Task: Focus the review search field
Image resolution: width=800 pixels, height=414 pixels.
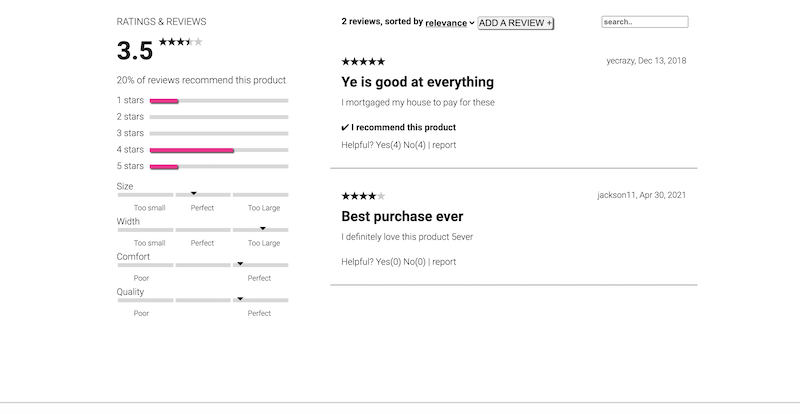Action: [645, 22]
